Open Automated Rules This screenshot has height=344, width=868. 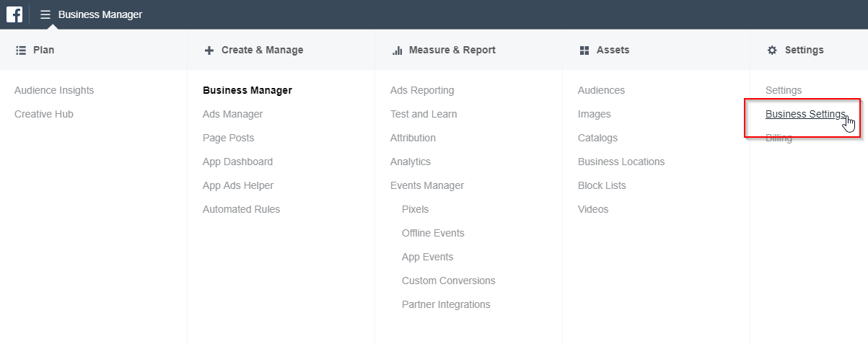(242, 209)
